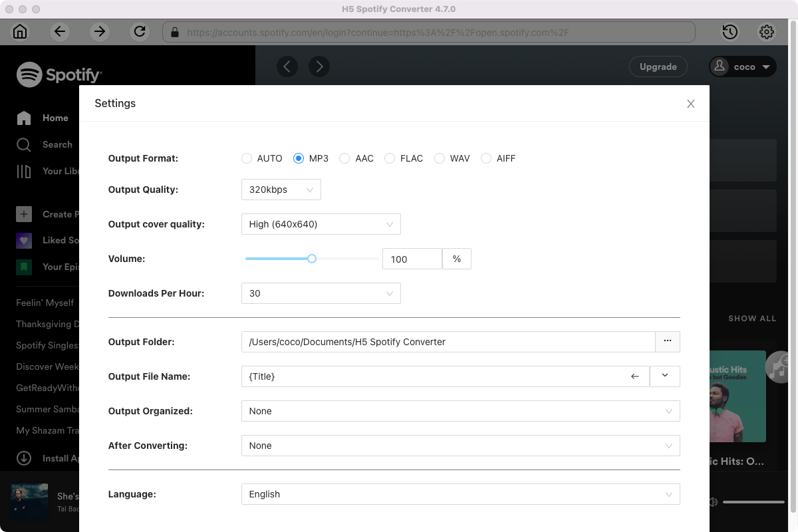Click the SHOW ALL link

point(752,319)
